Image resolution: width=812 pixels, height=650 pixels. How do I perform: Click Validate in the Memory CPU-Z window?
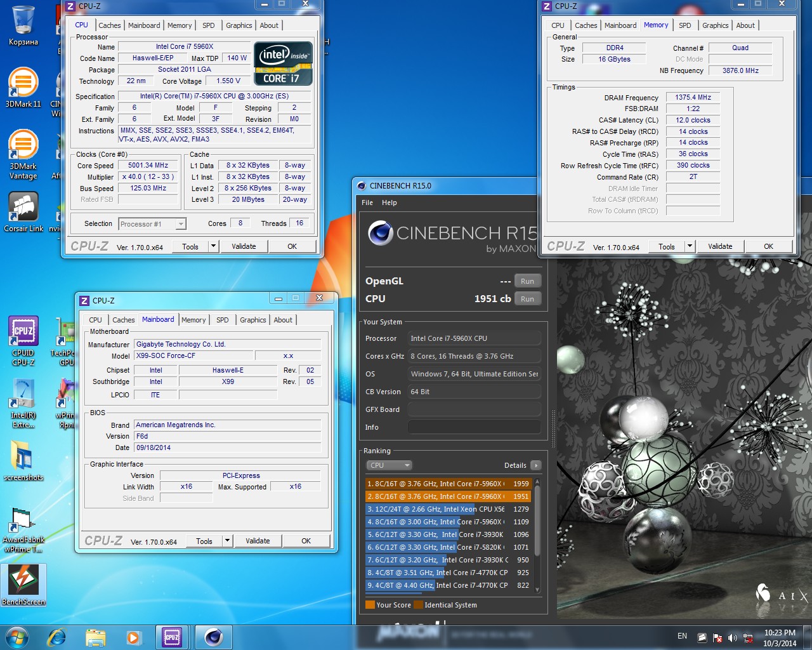pyautogui.click(x=720, y=246)
